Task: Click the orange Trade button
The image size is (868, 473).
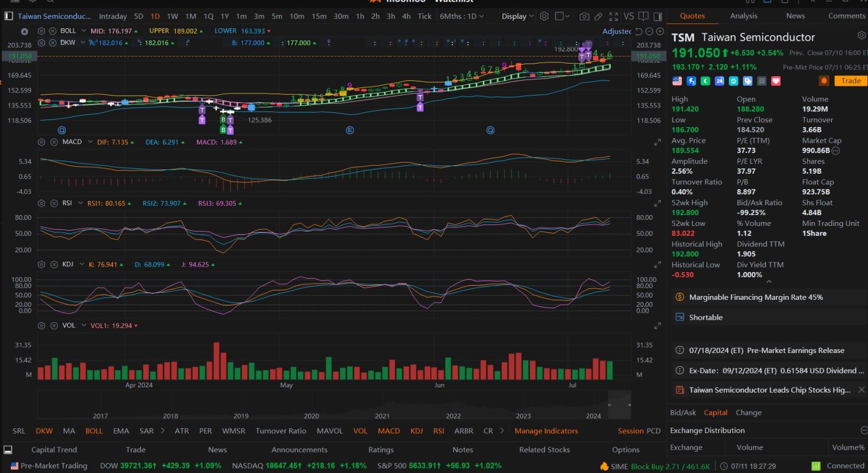Action: point(851,81)
